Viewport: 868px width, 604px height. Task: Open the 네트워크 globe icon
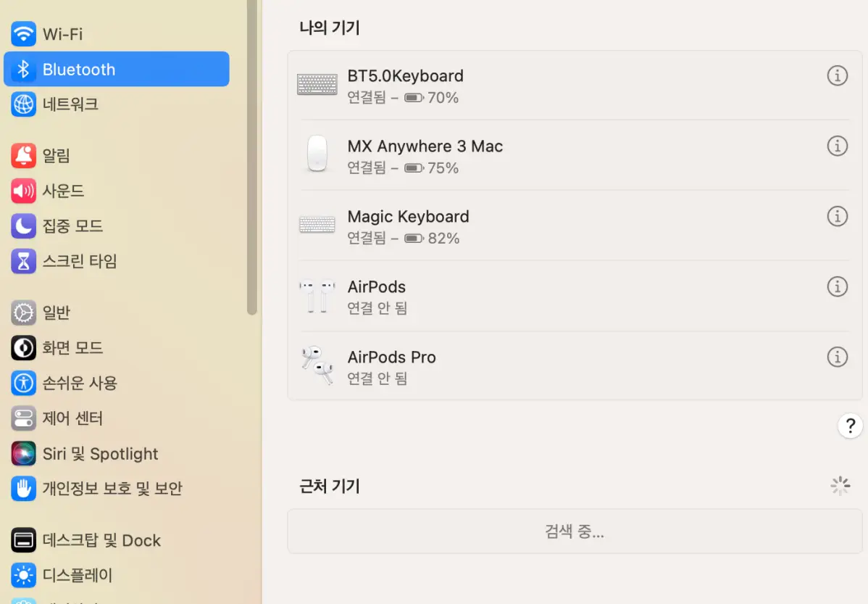(x=23, y=104)
